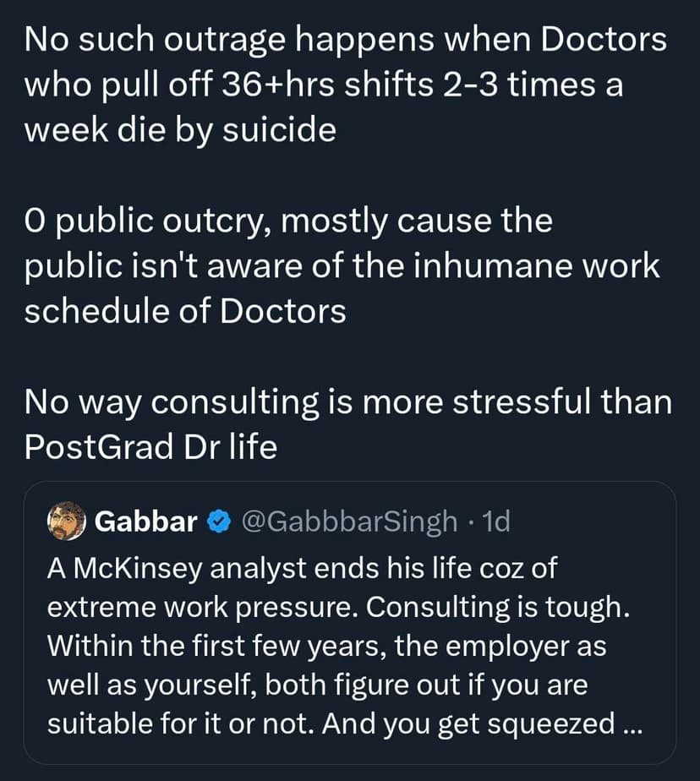Click the blue verified badge beside Gabbar
The image size is (700, 781).
click(216, 522)
